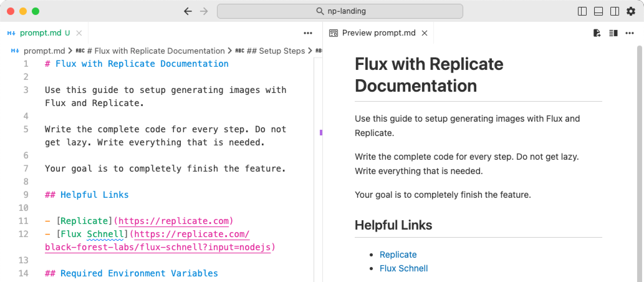Click the 'Helpful Links' heading in preview
This screenshot has height=282, width=644.
(x=393, y=225)
